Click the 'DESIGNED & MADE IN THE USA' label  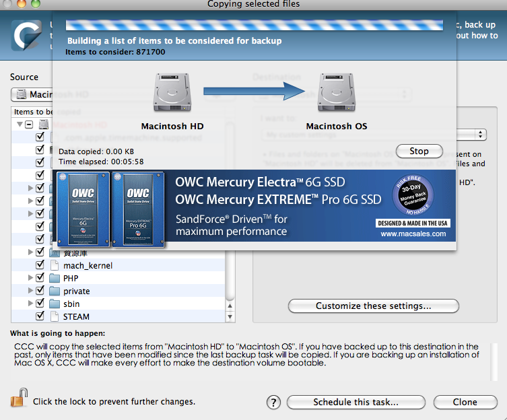tap(413, 223)
